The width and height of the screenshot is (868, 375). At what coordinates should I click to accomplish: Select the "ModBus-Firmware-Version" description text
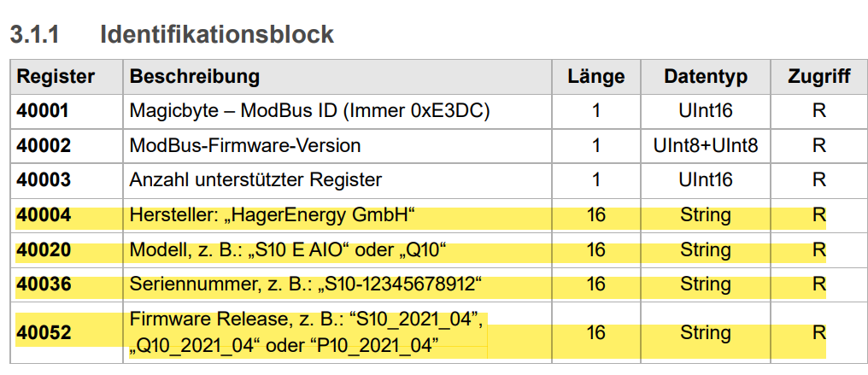click(244, 145)
